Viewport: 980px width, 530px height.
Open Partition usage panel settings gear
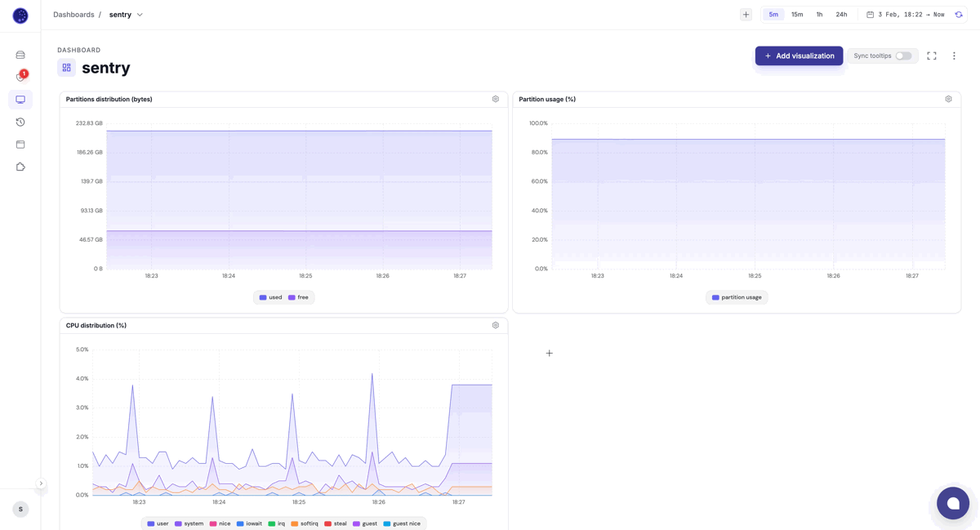[948, 99]
